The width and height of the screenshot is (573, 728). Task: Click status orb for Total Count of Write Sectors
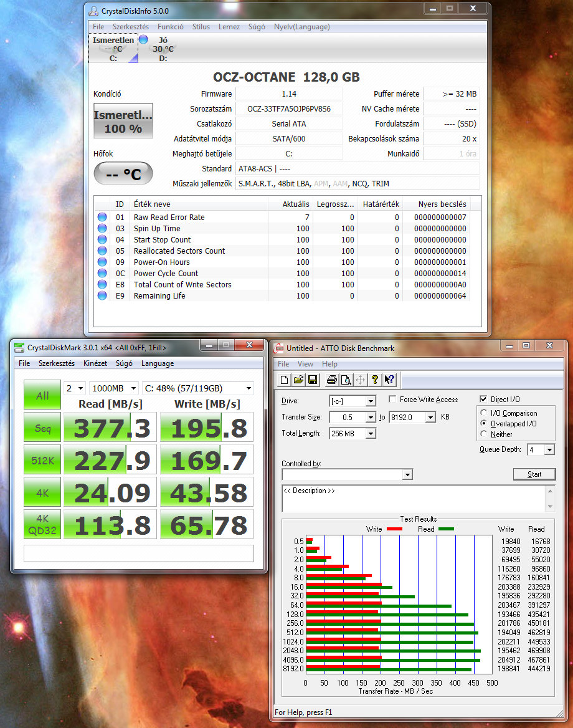coord(102,284)
